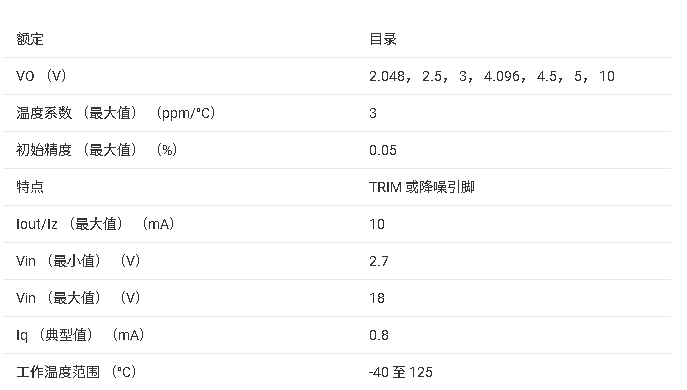Select the maximum Vin value 18
Screen dimensions: 687x390
pos(377,298)
